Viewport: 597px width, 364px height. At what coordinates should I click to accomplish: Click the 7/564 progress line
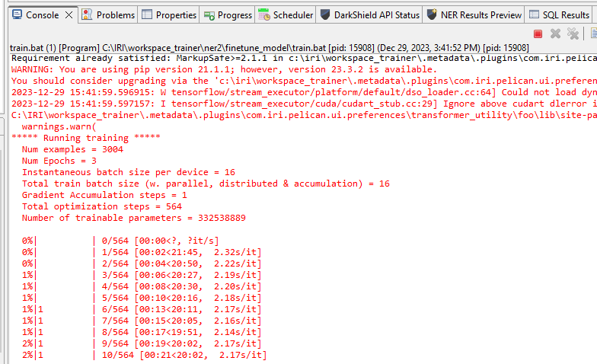pos(142,321)
